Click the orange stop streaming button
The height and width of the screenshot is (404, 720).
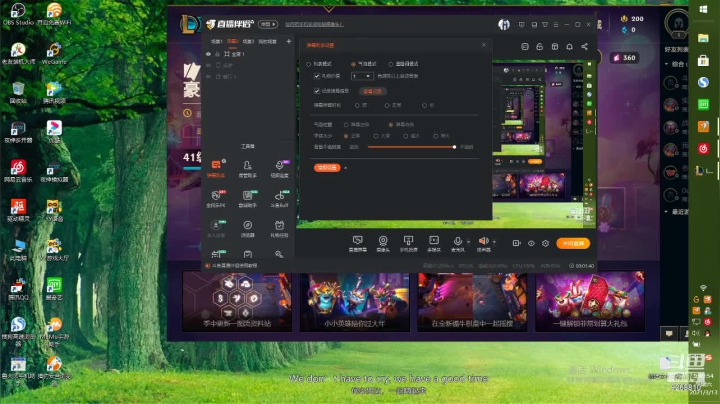coord(573,243)
